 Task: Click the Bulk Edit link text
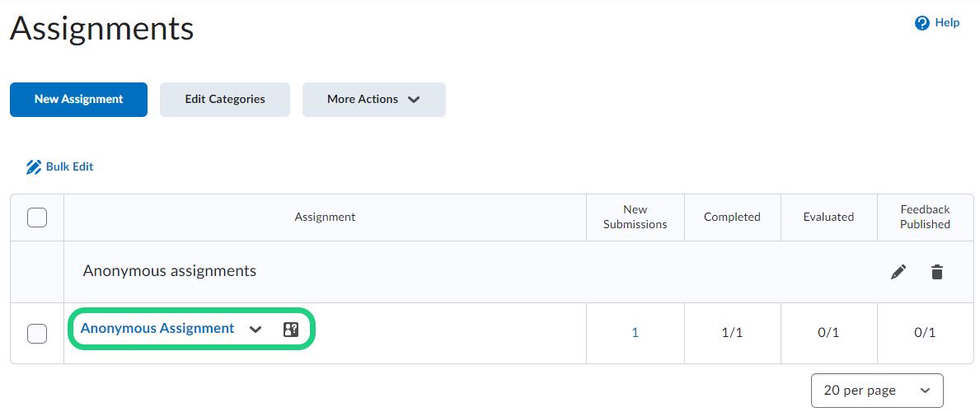pos(70,166)
